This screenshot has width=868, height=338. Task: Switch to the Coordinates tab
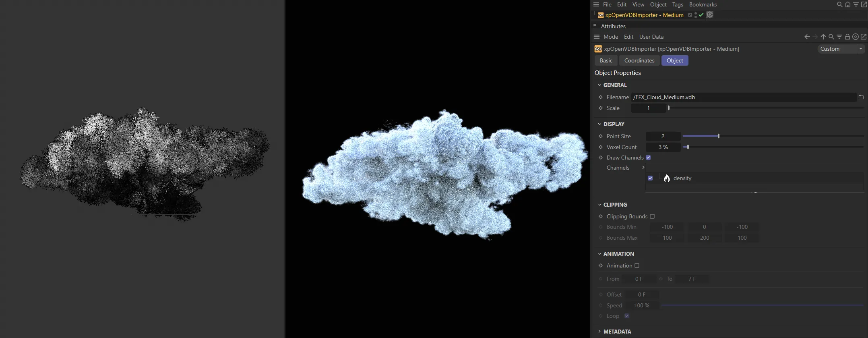pyautogui.click(x=639, y=60)
